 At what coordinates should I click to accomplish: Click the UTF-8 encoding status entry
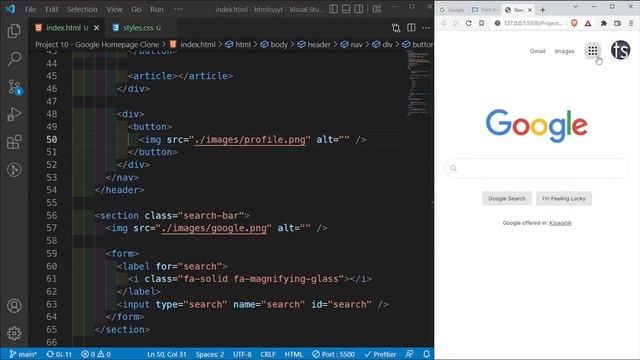pos(242,354)
